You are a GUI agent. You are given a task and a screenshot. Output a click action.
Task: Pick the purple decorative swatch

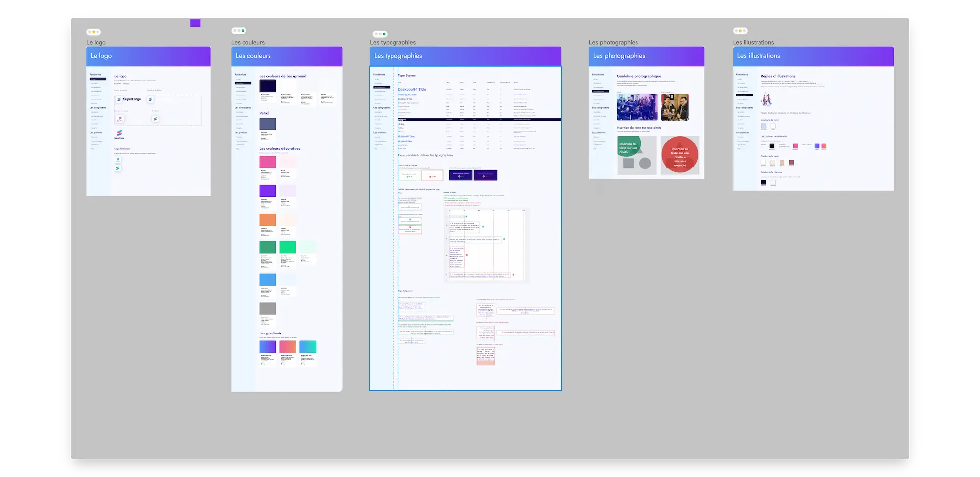tap(268, 191)
